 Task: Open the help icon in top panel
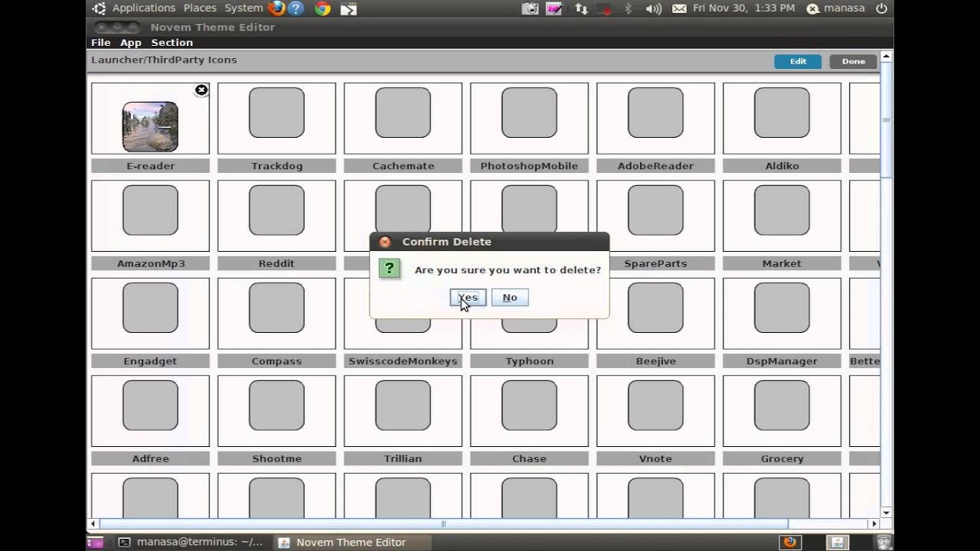click(x=296, y=8)
